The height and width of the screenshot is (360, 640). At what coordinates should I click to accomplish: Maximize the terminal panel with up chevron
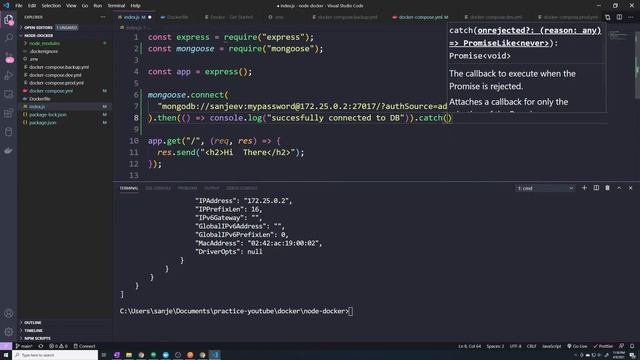[619, 188]
